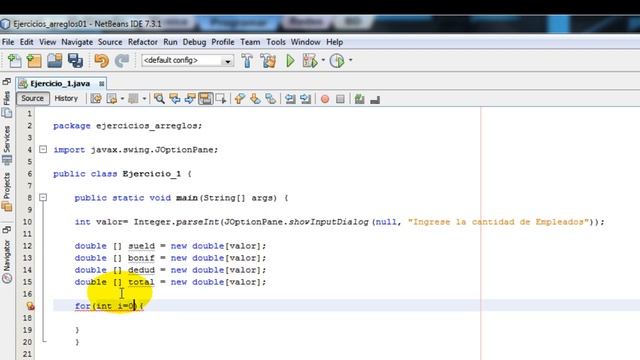Screen dimensions: 640x360
Task: Run the project with green play button
Action: (x=290, y=61)
